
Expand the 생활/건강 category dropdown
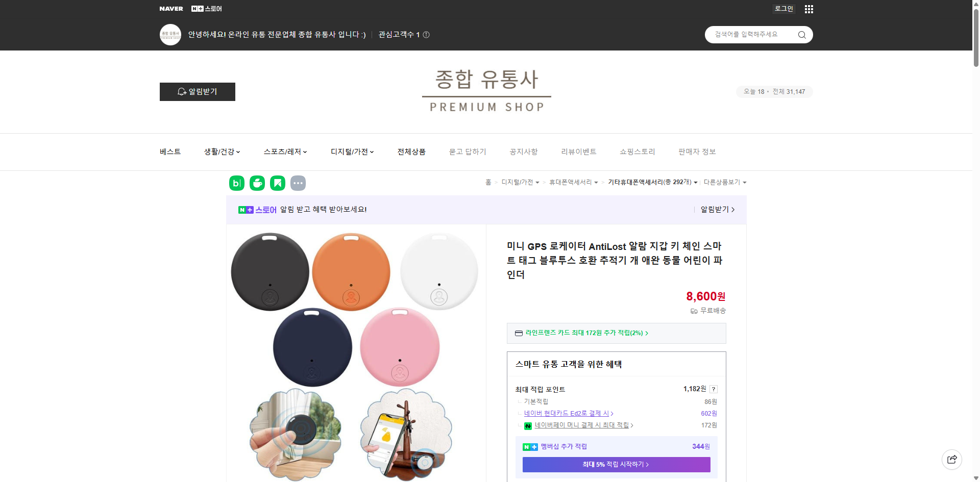click(x=221, y=151)
